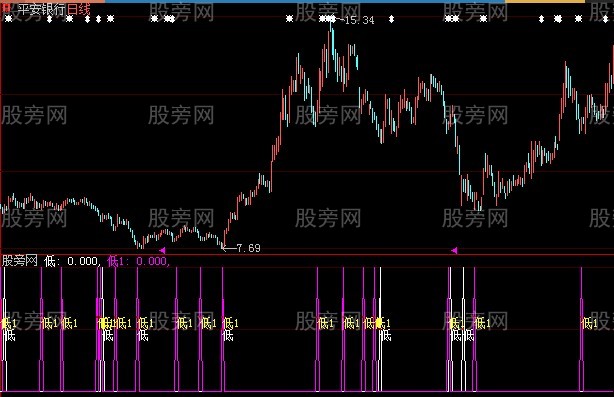Click the rightmost yellow 低1 signal label

(x=590, y=323)
